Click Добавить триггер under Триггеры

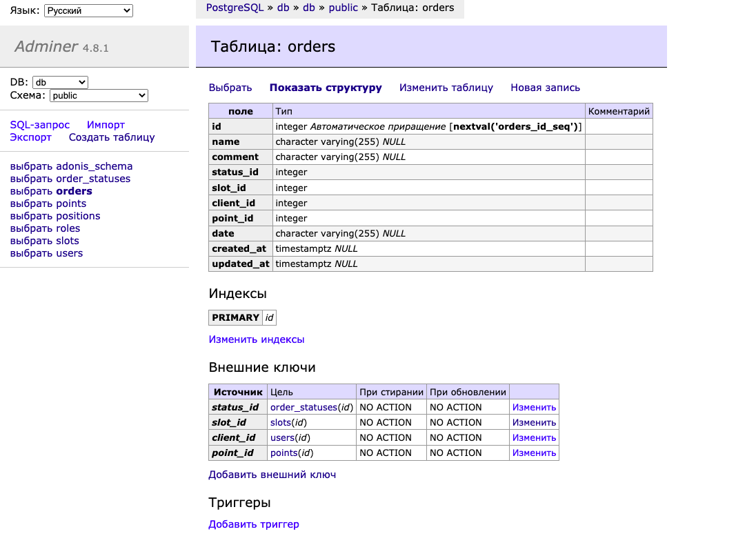254,524
